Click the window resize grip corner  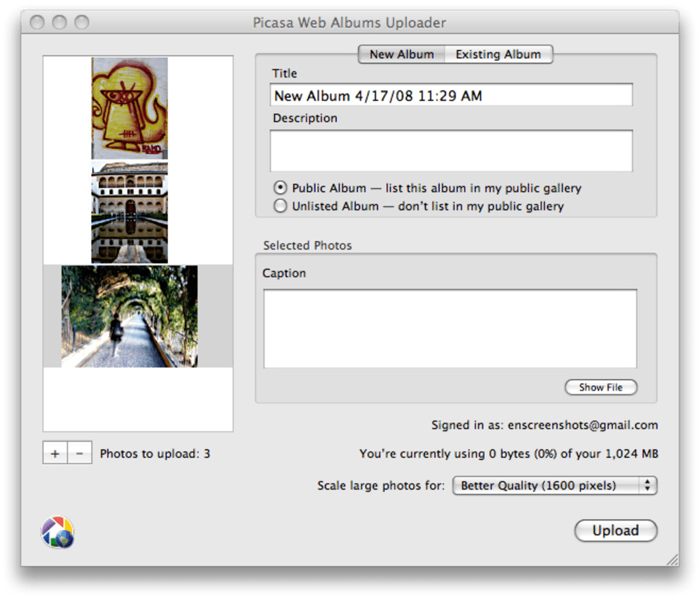pos(673,560)
